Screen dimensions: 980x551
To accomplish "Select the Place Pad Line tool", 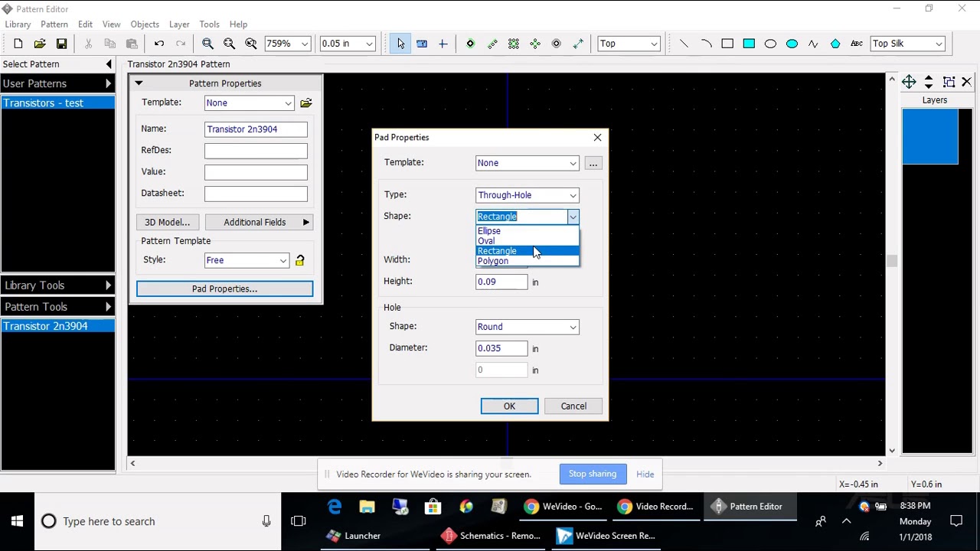I will tap(492, 44).
